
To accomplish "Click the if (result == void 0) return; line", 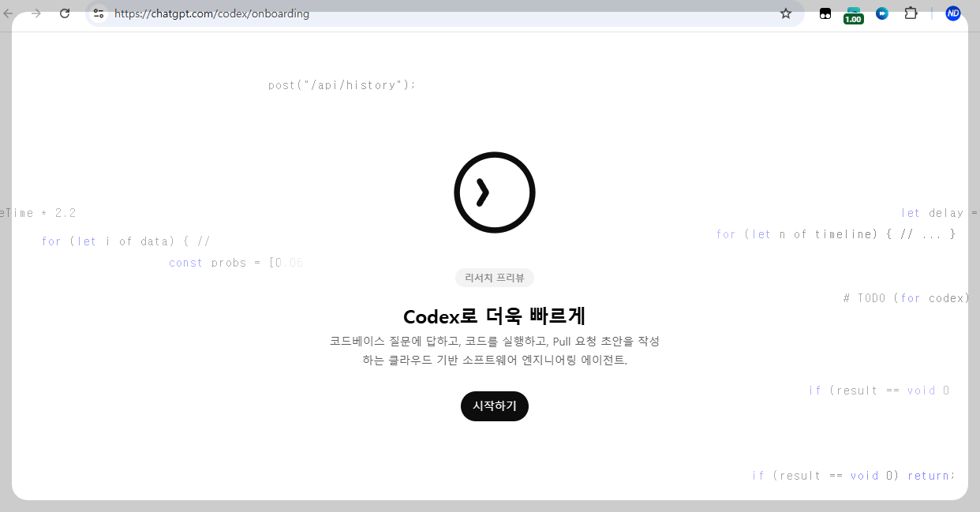I will [x=854, y=476].
